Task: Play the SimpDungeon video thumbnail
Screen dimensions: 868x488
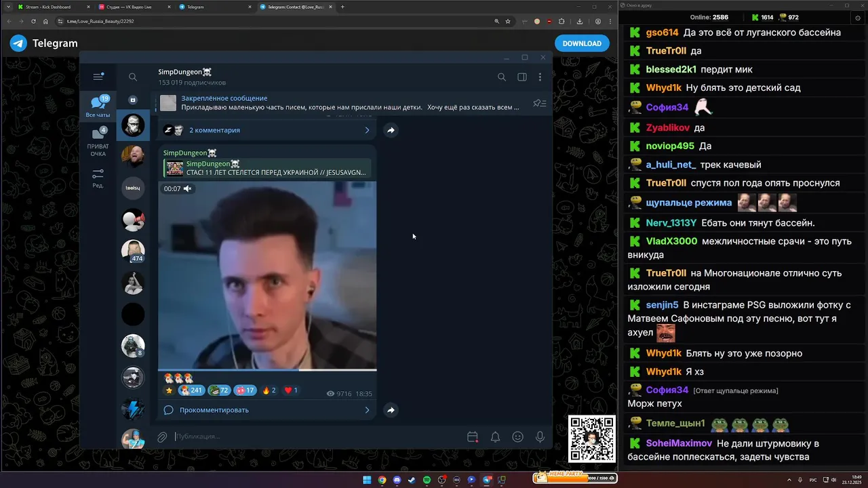Action: (267, 276)
